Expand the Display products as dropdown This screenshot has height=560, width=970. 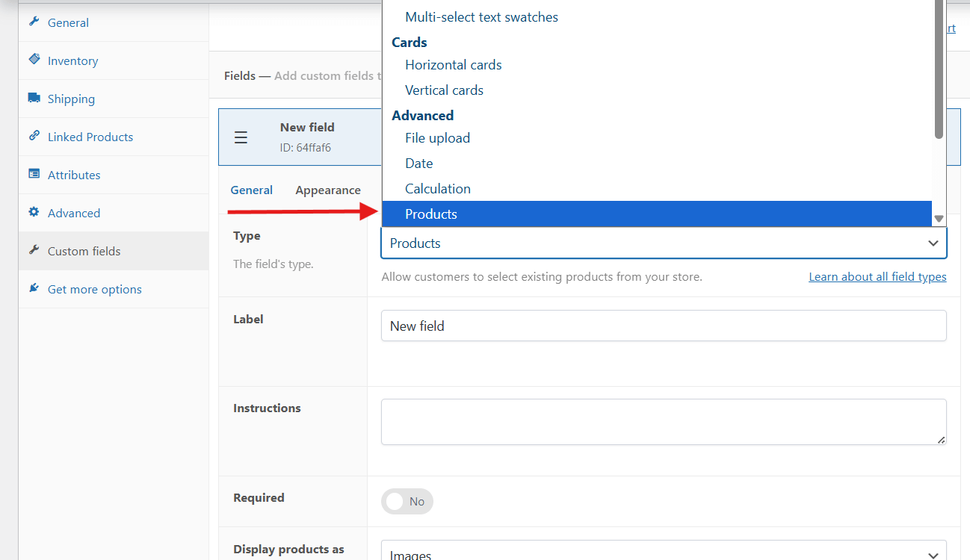[x=663, y=553]
